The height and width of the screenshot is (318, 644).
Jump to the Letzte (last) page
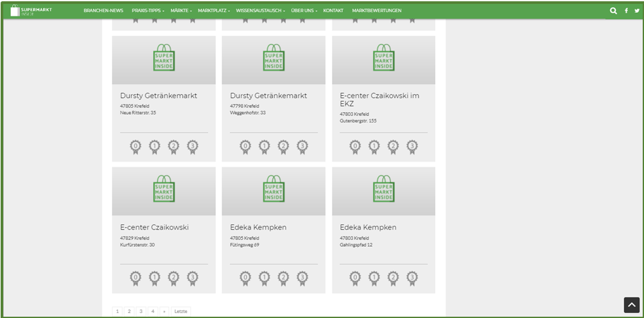coord(181,312)
